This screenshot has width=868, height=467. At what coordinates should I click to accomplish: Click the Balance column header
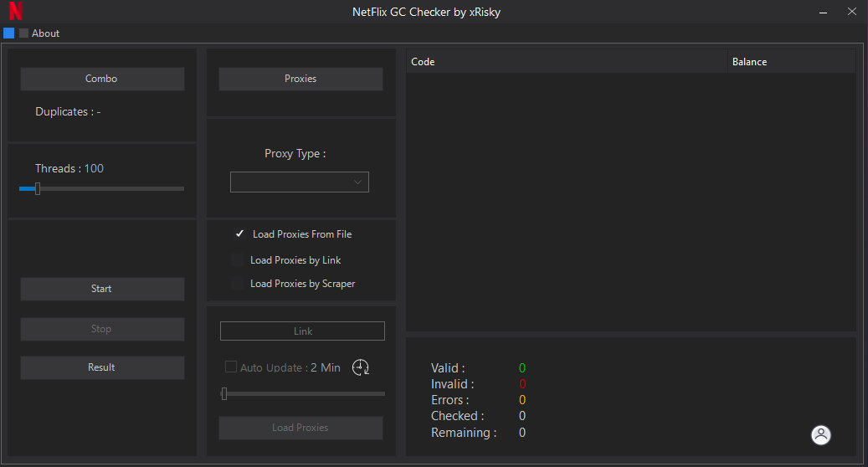point(792,62)
